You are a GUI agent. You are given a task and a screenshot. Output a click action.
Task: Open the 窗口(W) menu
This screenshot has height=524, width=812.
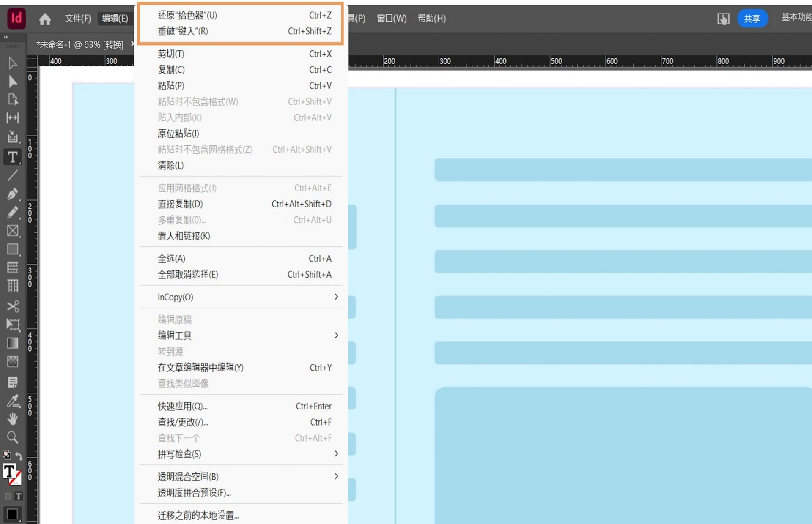click(x=391, y=19)
